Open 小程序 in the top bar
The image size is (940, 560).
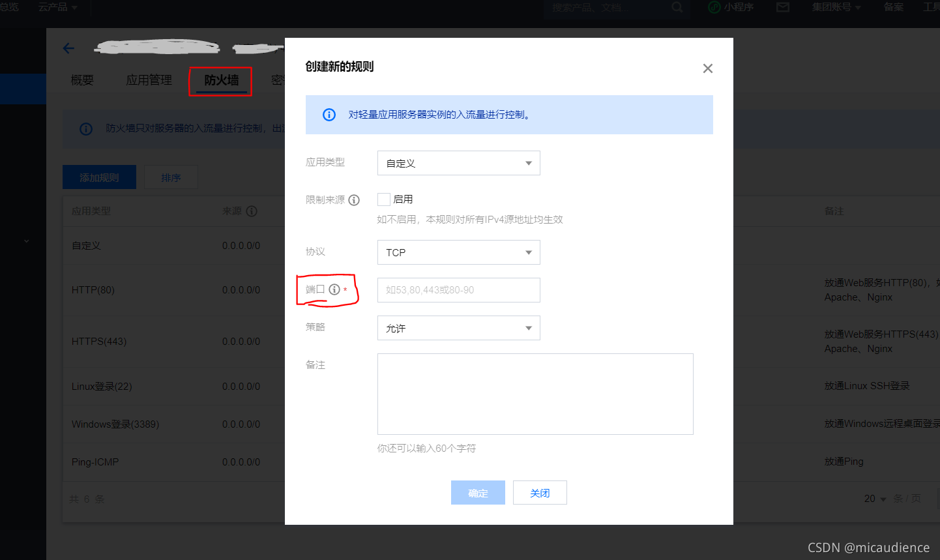731,7
